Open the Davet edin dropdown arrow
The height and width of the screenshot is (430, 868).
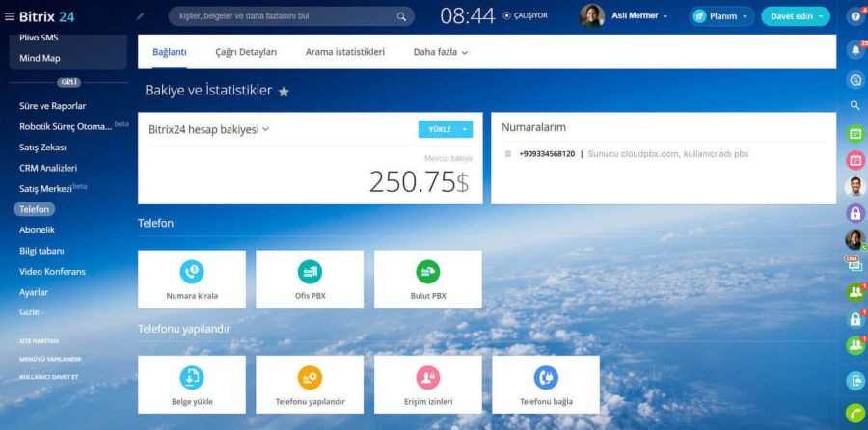[821, 16]
